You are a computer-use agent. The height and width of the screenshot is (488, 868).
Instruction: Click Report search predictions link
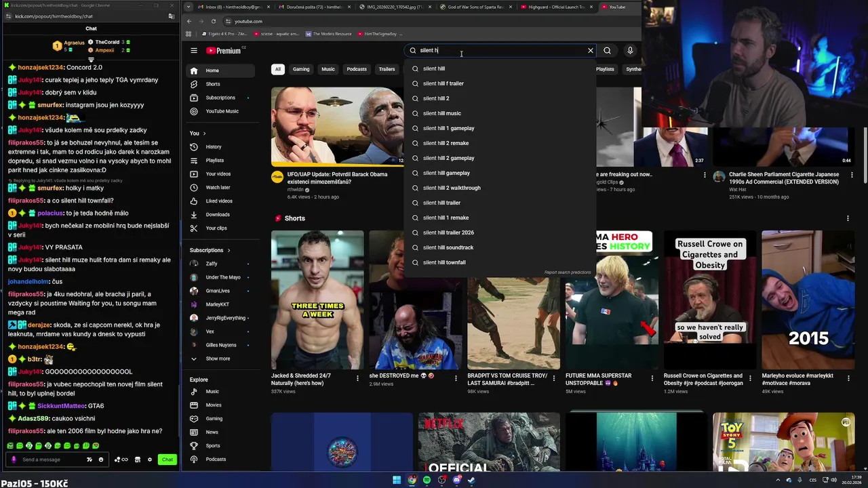(568, 272)
